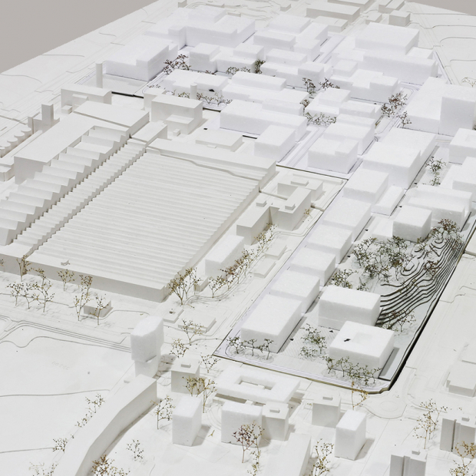Click the square building with rooftop trees

361,345
